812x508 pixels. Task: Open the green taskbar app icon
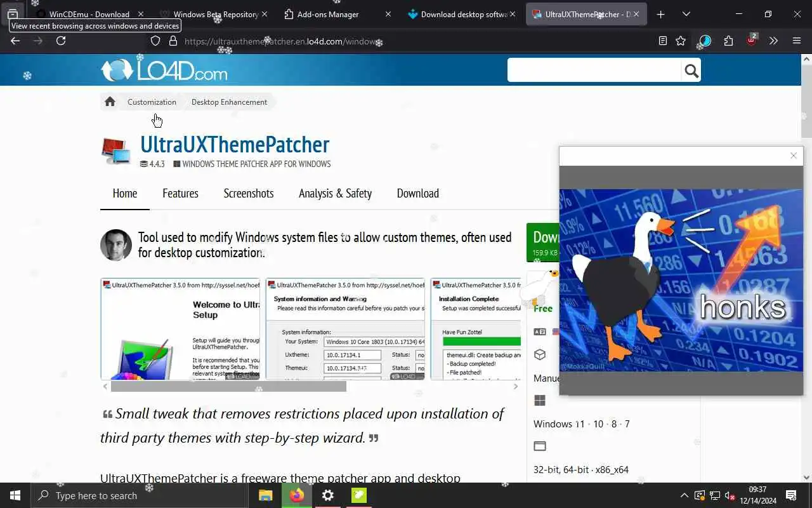point(359,495)
